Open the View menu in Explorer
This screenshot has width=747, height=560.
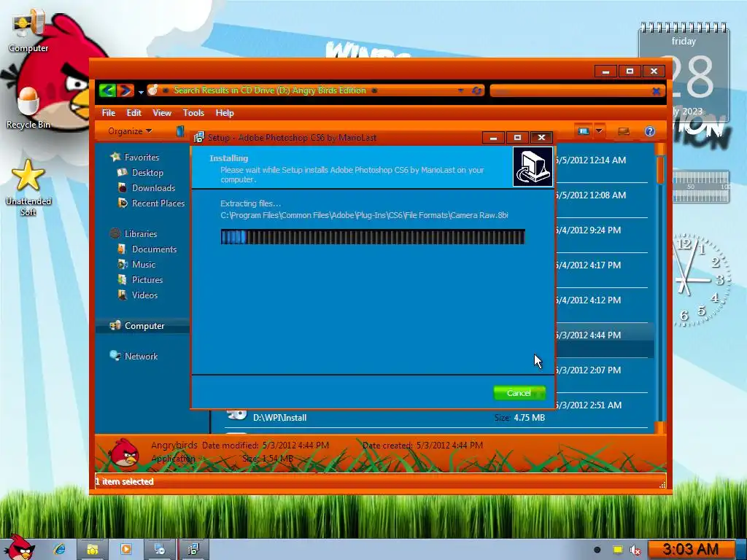pos(162,113)
